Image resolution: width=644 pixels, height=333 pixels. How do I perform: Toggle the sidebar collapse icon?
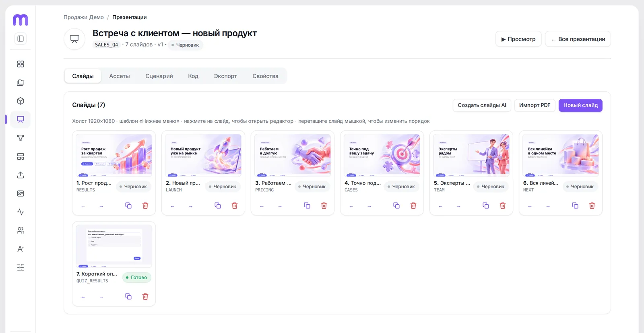[21, 39]
